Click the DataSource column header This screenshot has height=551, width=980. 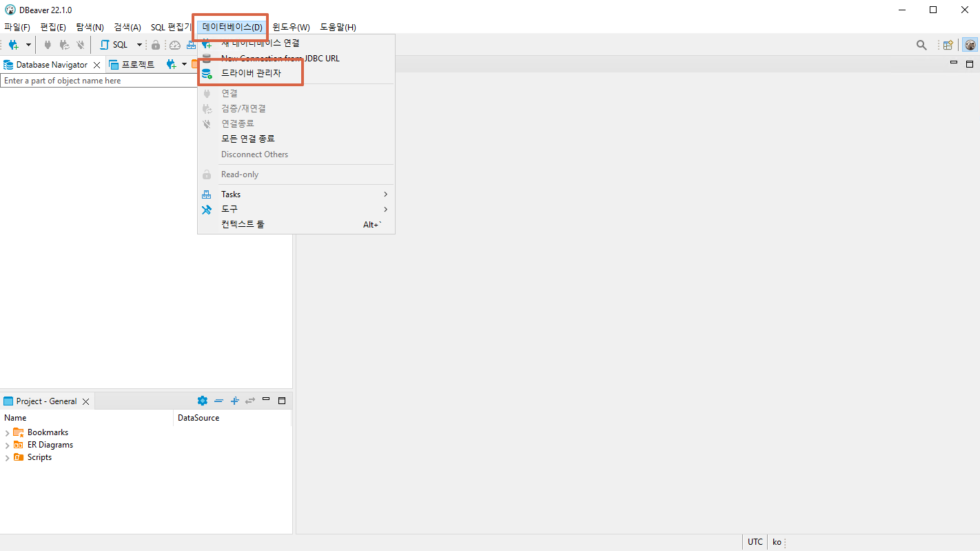pyautogui.click(x=232, y=418)
